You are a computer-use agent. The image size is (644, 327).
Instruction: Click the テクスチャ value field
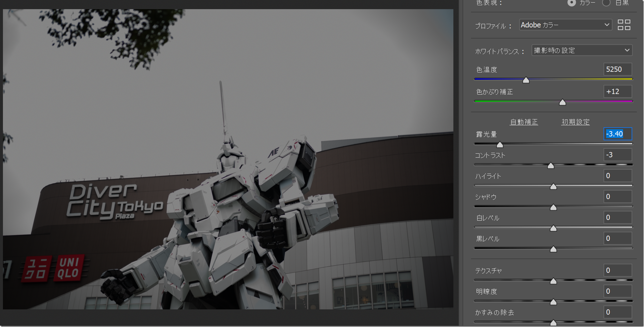(x=618, y=270)
